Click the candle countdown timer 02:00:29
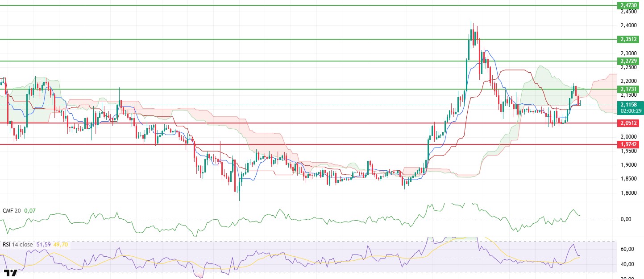This screenshot has width=644, height=279. (630, 111)
